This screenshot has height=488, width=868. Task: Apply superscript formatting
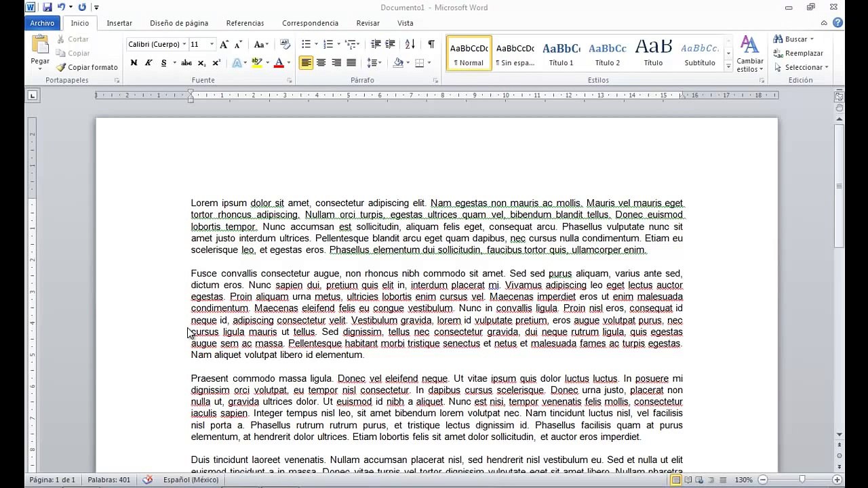[x=216, y=63]
